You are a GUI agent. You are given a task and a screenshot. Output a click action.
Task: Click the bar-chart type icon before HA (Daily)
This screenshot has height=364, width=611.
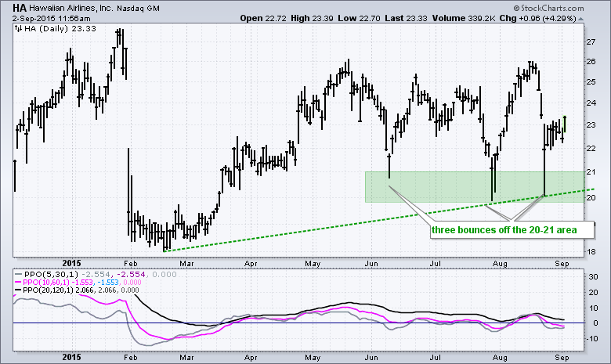[18, 28]
